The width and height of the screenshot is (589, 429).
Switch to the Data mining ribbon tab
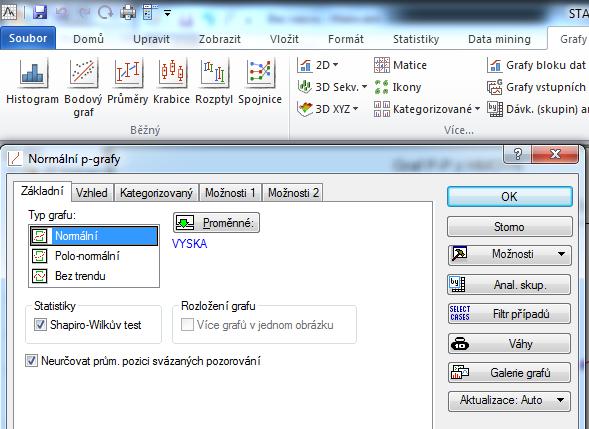(x=499, y=39)
